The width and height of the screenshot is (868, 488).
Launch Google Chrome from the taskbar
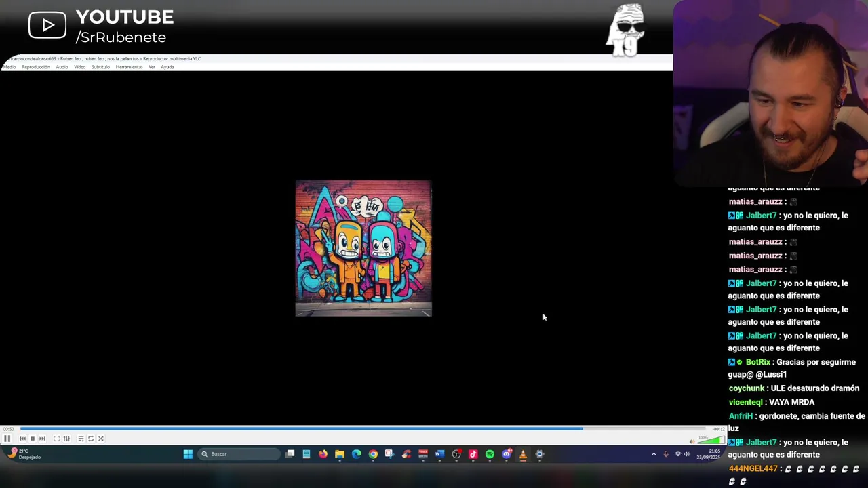[x=373, y=454]
